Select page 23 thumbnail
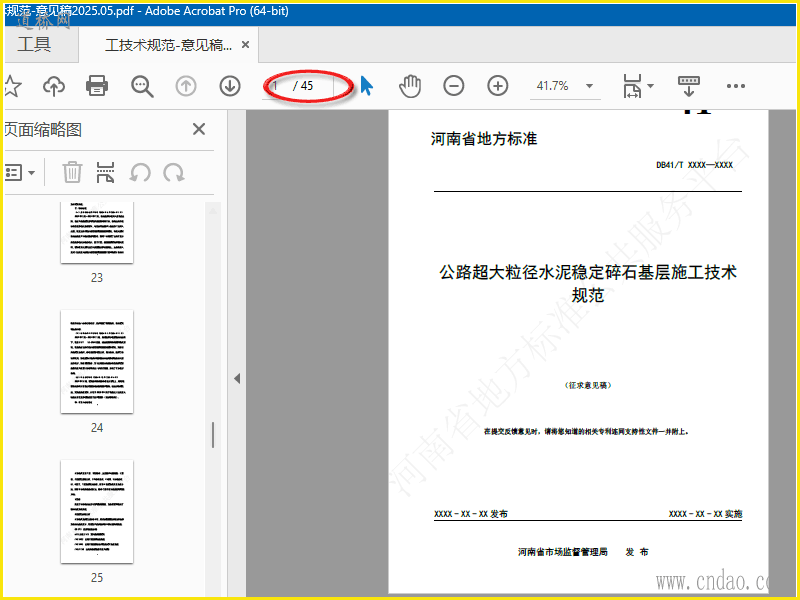Image resolution: width=800 pixels, height=600 pixels. click(x=97, y=232)
